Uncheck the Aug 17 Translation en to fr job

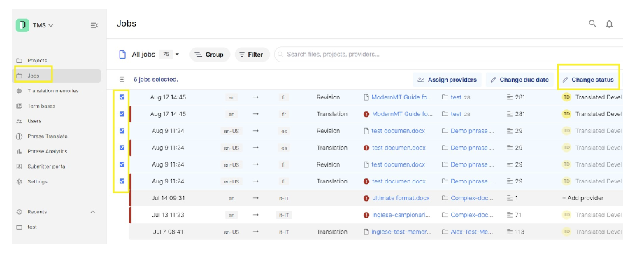(122, 114)
